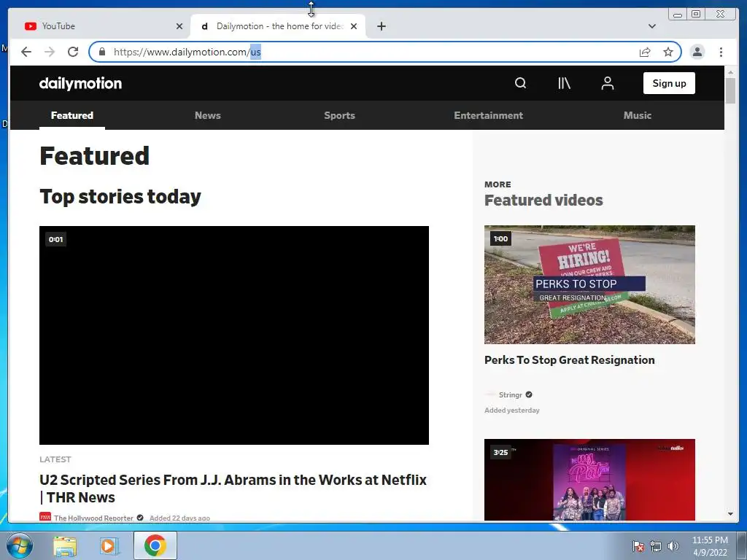747x560 pixels.
Task: Click the Sign up button
Action: coord(669,83)
